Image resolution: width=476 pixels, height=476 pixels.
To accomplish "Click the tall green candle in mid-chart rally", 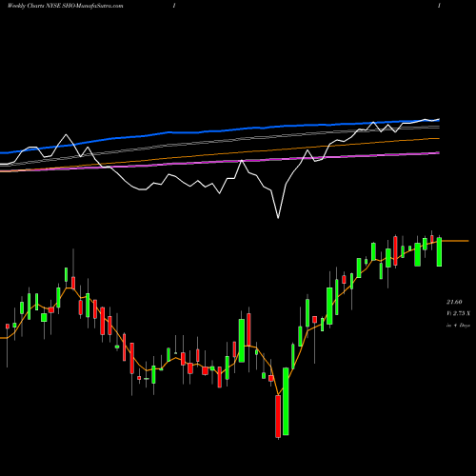I will tap(242, 341).
